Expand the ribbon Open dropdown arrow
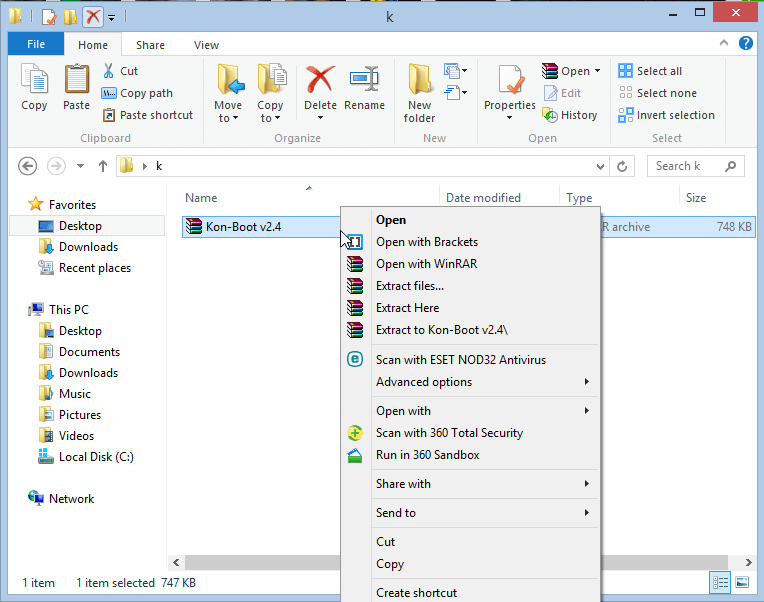Screen dimensions: 764x602 pos(597,71)
